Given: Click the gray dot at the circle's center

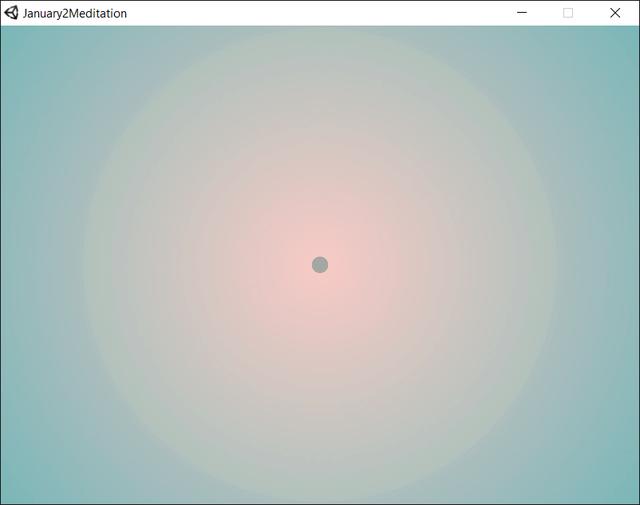Looking at the screenshot, I should (320, 265).
